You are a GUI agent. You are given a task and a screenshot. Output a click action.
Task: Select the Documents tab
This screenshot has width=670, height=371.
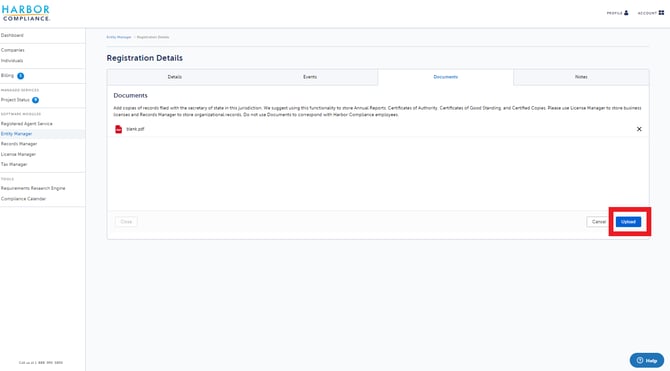tap(446, 77)
